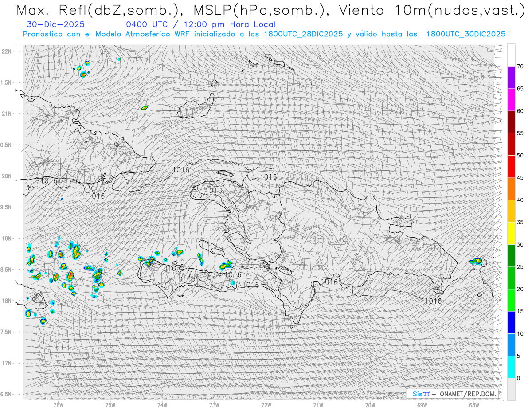
Task: Pick the yellow 30–35 dBZ colorbar band
Action: point(511,233)
